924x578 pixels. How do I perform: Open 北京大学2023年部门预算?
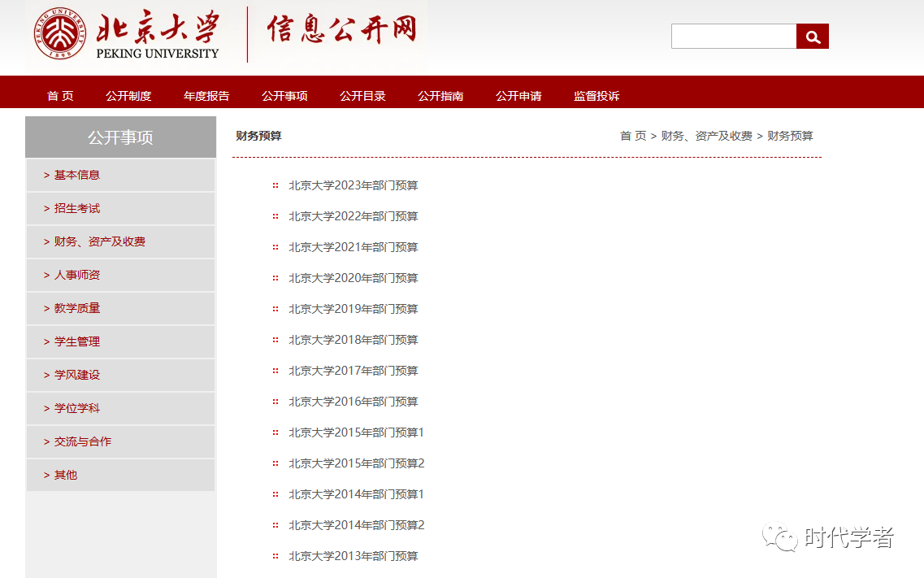353,185
